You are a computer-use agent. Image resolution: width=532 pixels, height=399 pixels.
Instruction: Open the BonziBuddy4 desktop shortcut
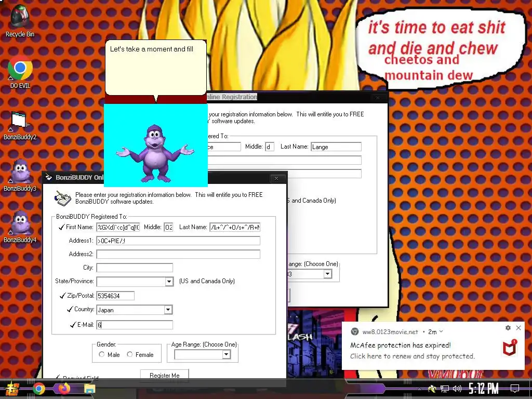click(x=20, y=228)
